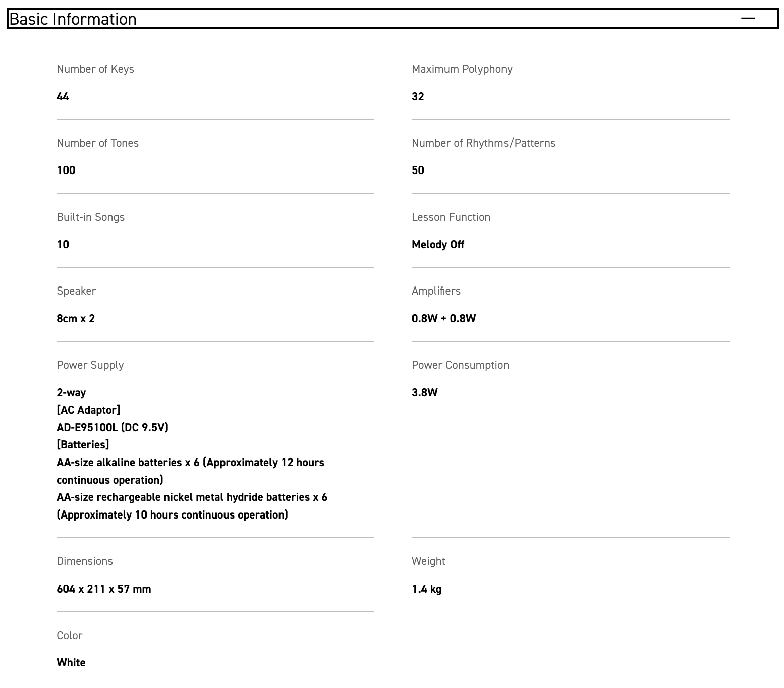Click the Melody Off lesson function value
Viewport: 784px width, 688px height.
click(x=437, y=245)
